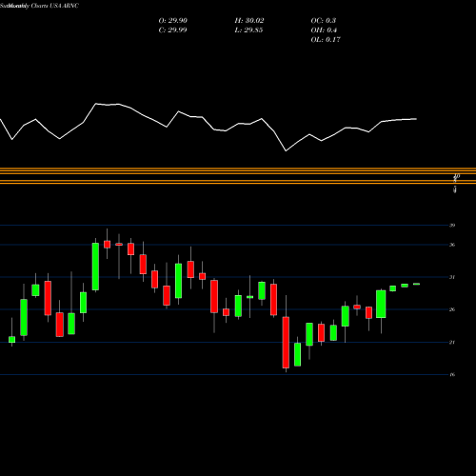Click the price axis label 31
Viewport: 476px width, 476px height.
click(452, 277)
